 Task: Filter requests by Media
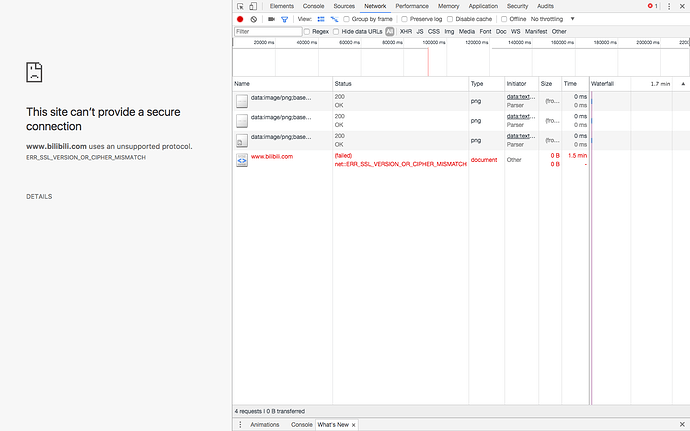tap(467, 32)
